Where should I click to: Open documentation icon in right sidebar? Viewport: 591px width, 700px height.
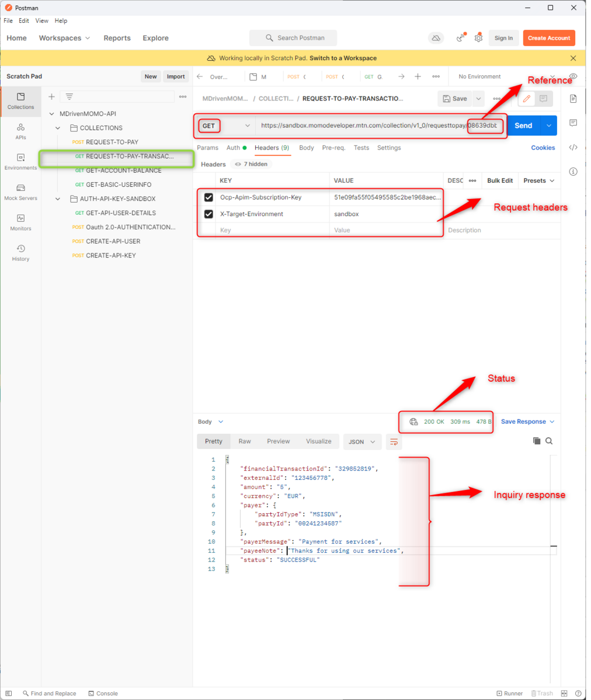573,99
